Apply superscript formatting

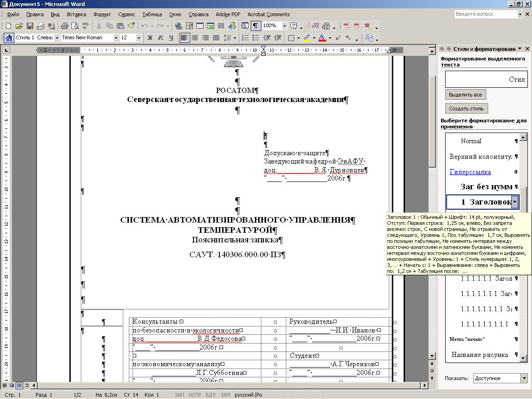pyautogui.click(x=338, y=38)
